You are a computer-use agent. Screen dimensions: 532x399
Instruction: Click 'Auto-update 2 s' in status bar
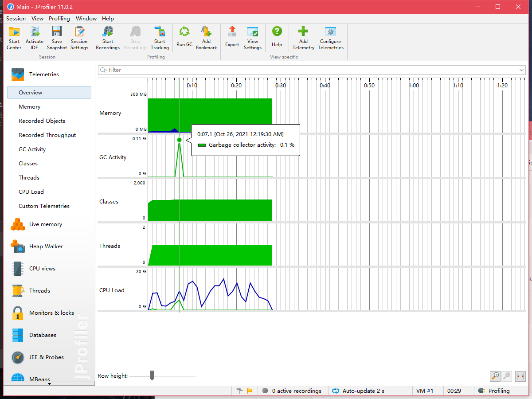coord(358,391)
